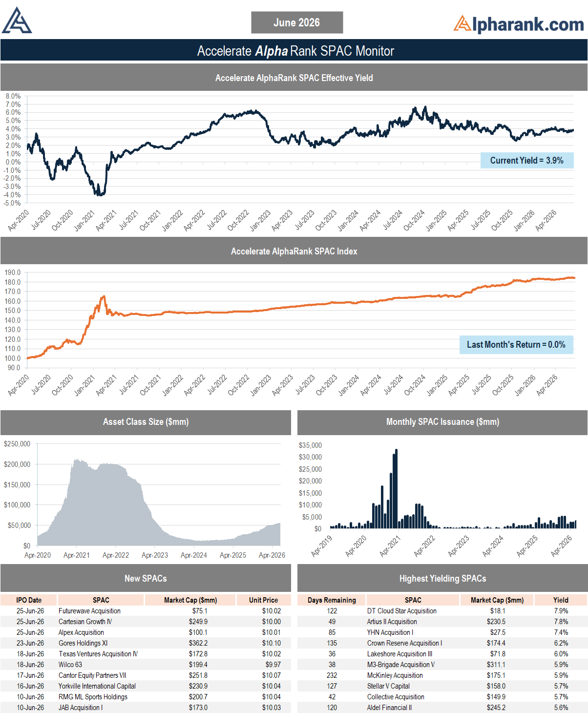This screenshot has width=588, height=713.
Task: Select the Texas Ventures Acquisition IV name
Action: point(98,654)
